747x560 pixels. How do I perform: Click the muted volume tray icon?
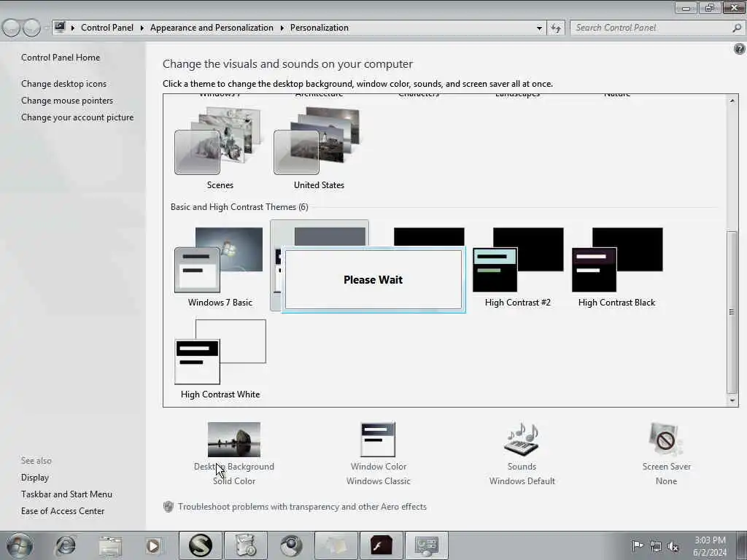pos(673,546)
